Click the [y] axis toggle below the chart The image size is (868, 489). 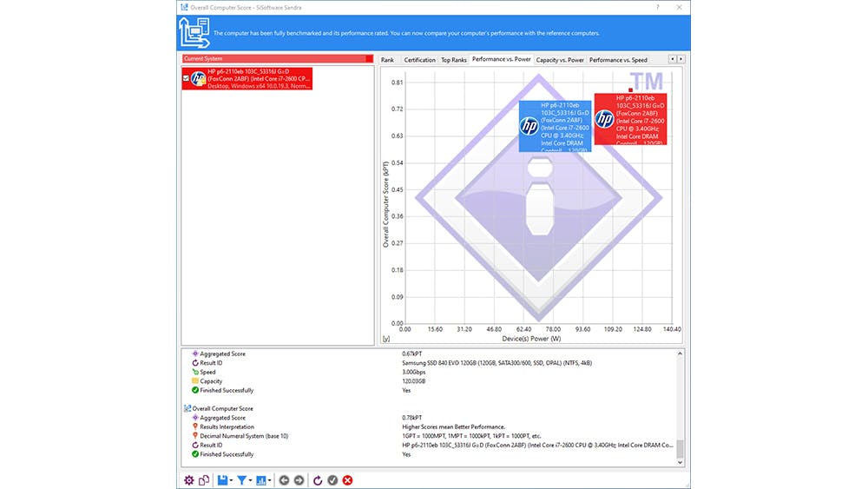tap(386, 339)
